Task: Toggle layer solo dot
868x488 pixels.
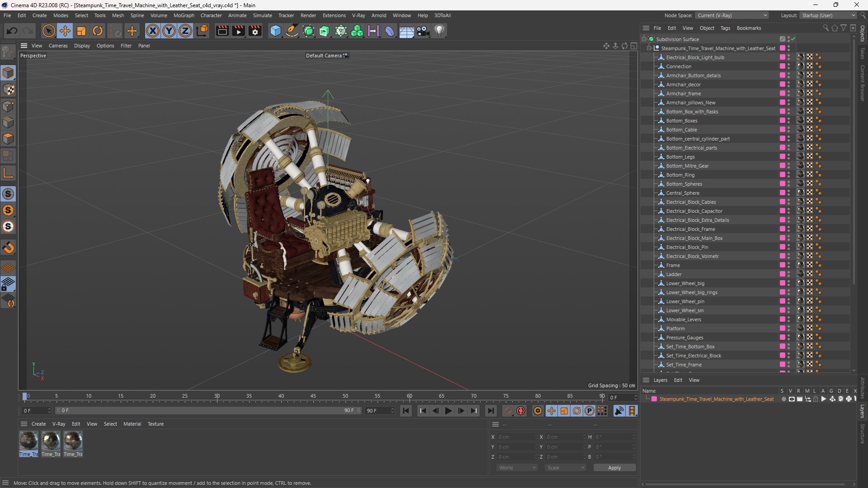Action: pos(783,399)
